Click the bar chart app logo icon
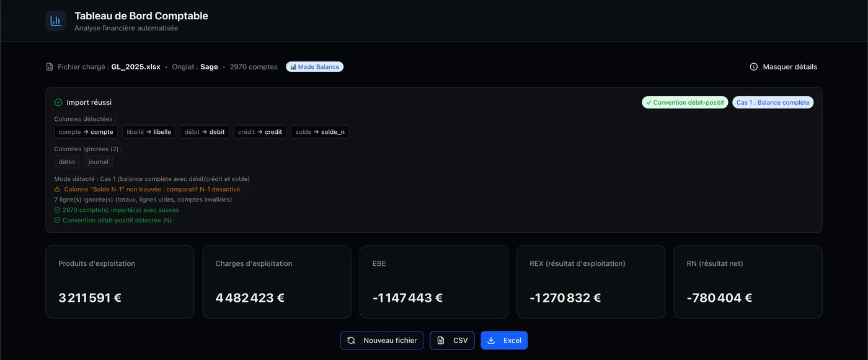Screen dimensions: 868x360 coord(56,21)
